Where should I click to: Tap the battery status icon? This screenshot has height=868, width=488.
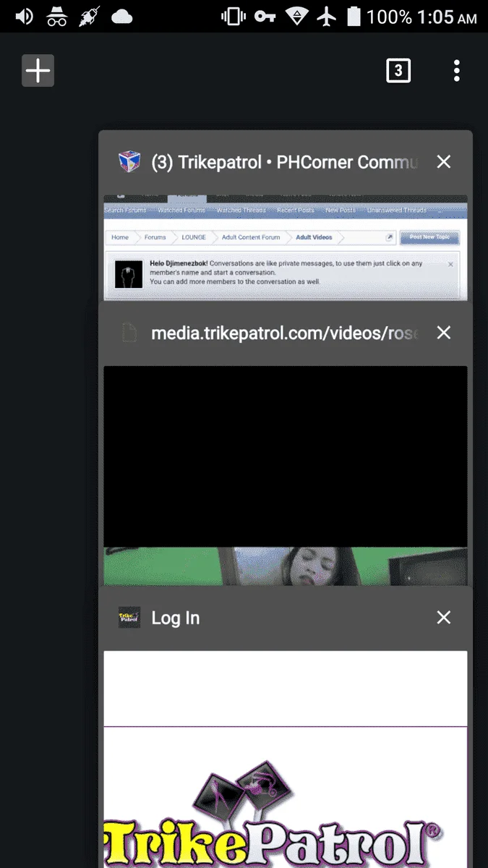pyautogui.click(x=354, y=16)
